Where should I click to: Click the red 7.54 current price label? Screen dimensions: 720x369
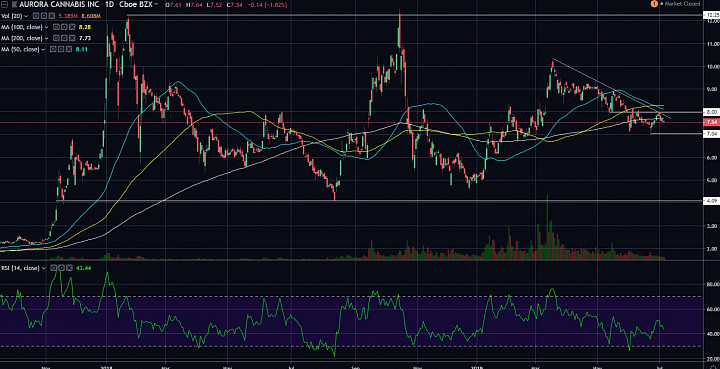click(x=710, y=122)
